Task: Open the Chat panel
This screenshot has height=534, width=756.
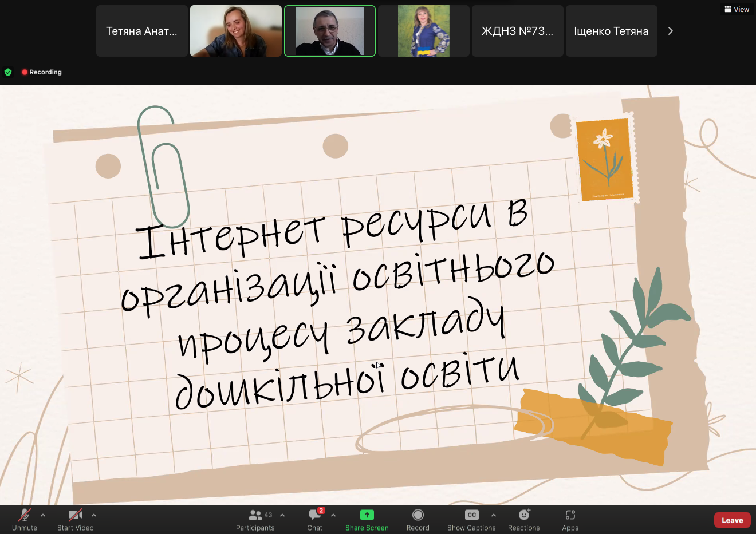Action: click(315, 519)
